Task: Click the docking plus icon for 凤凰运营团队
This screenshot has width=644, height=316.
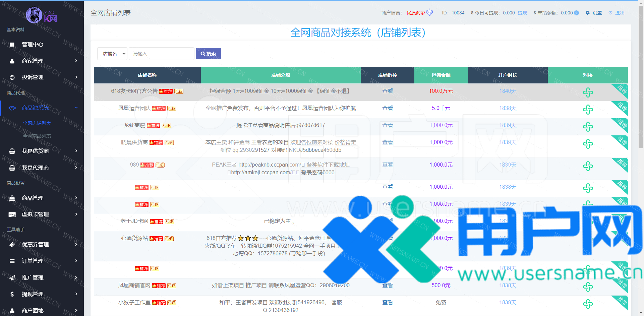Action: click(588, 110)
